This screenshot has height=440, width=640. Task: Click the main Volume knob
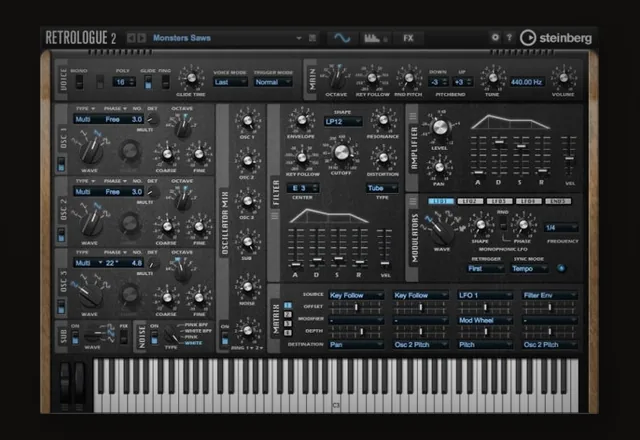point(563,78)
